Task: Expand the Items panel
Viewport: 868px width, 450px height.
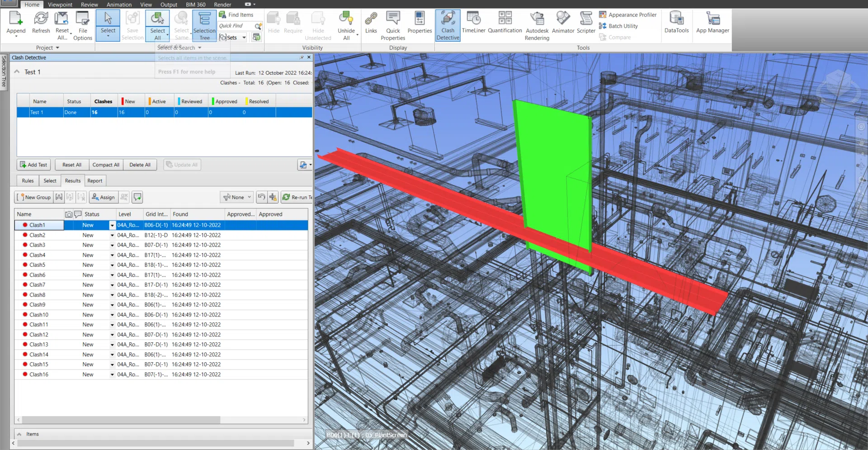Action: [x=19, y=434]
